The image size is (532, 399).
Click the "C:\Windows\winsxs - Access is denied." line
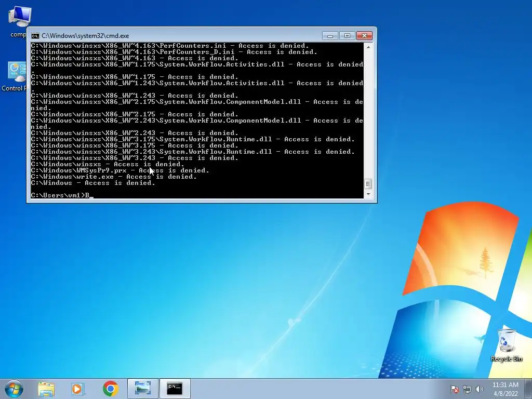coord(107,164)
